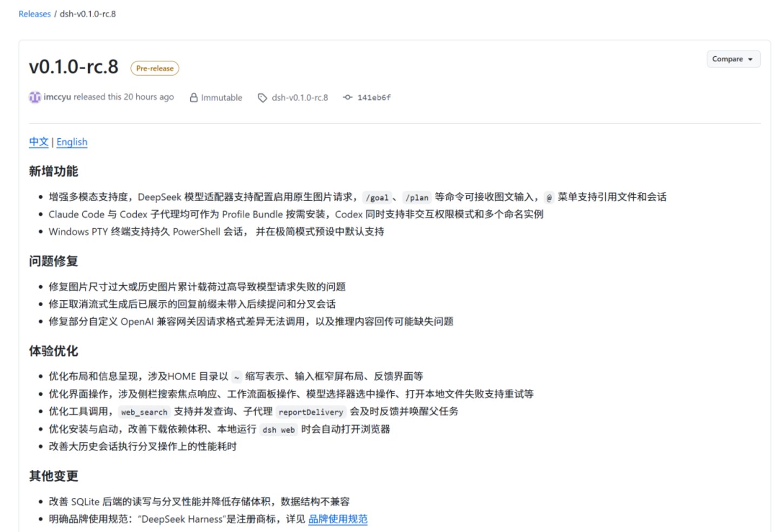Screen dimensions: 778x532
Task: Jump to the English section link
Action: [72, 142]
